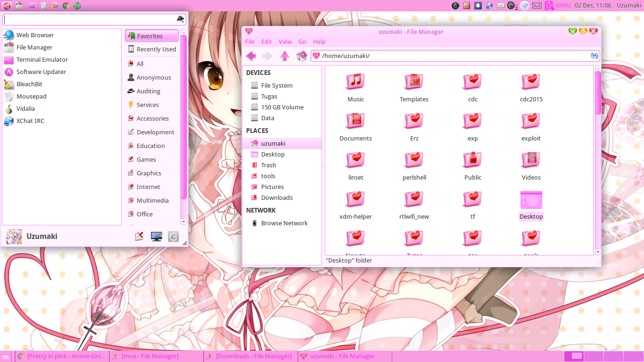
Task: Open the home folder via the house icon
Action: [302, 56]
